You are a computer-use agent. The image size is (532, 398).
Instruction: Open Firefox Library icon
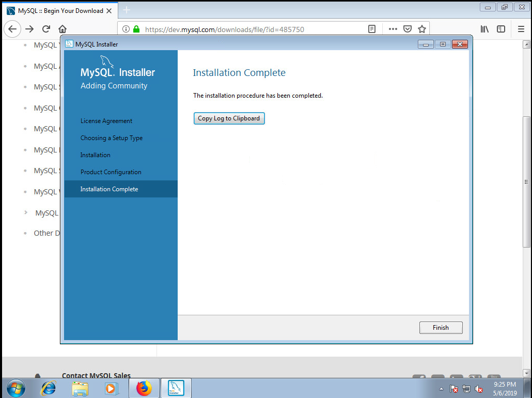(x=484, y=29)
